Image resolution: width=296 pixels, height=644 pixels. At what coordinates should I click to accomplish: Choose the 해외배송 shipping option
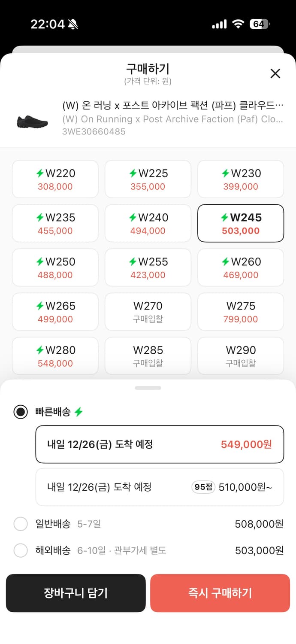(x=21, y=550)
